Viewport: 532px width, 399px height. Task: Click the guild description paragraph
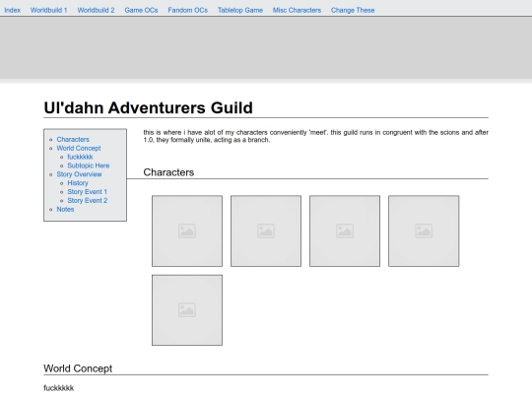tap(315, 136)
